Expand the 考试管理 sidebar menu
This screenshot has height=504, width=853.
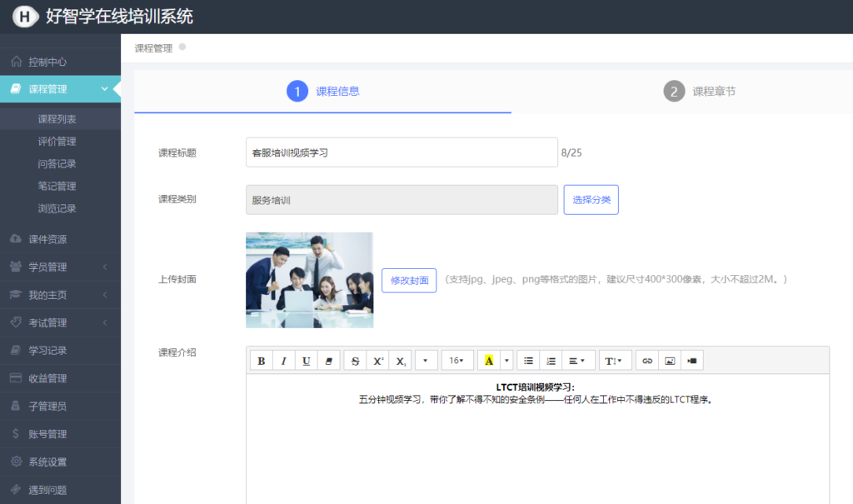(x=60, y=322)
